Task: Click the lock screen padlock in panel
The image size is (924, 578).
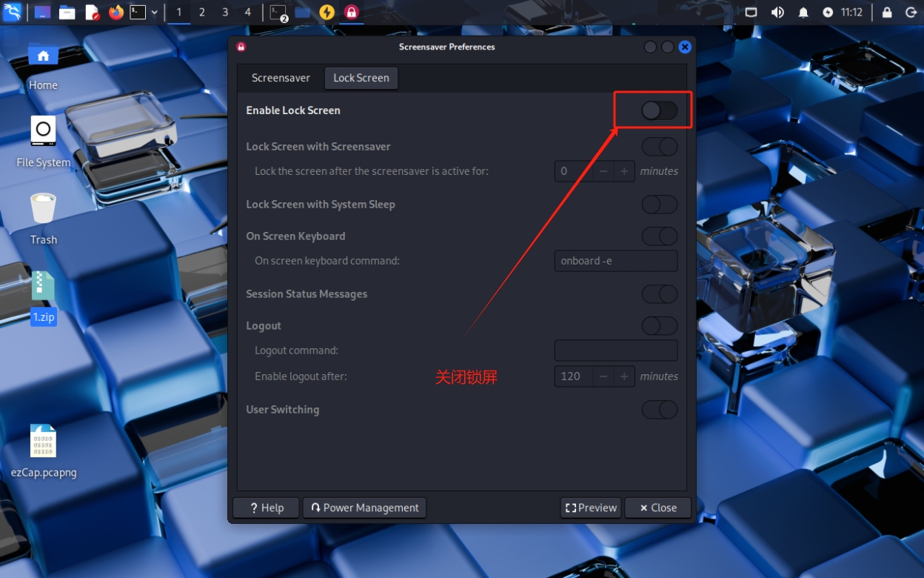Action: [887, 12]
